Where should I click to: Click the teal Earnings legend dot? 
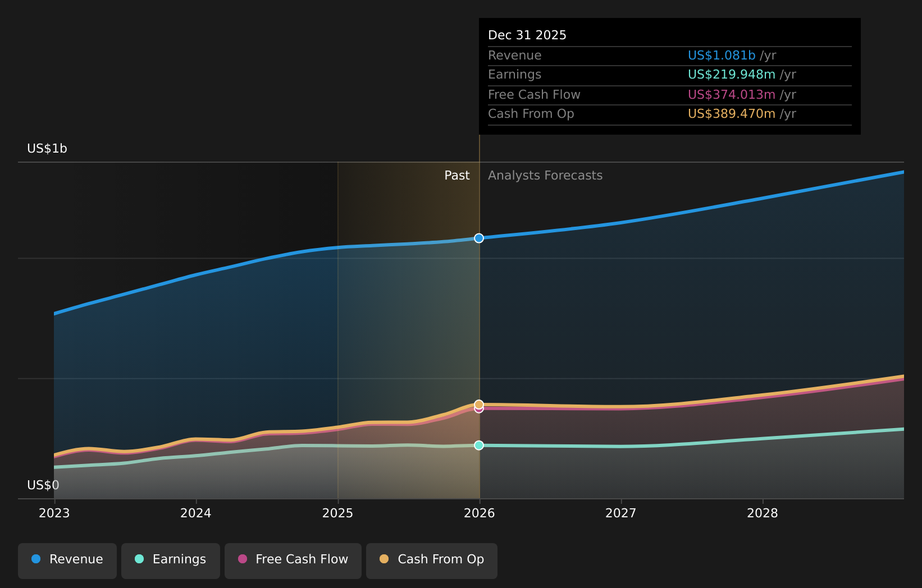coord(139,559)
